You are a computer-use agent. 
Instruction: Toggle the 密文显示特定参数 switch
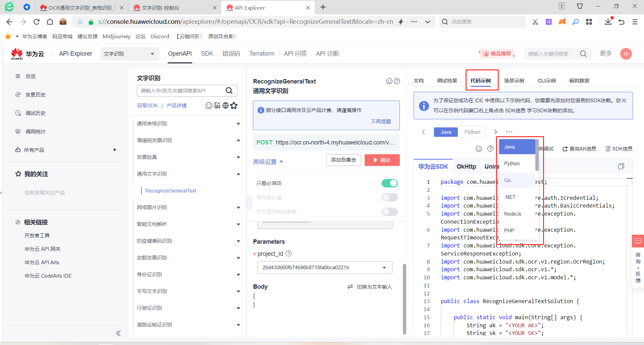pos(390,212)
